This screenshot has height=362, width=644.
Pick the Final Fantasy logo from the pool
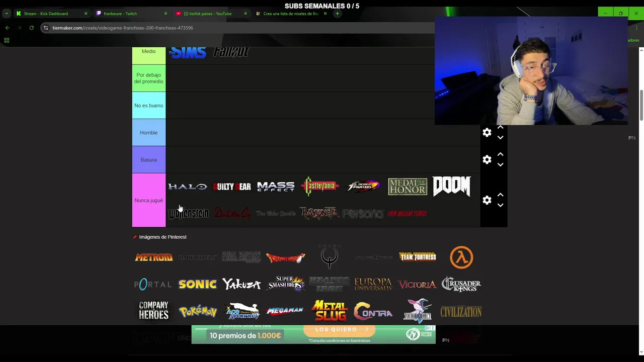[x=242, y=257]
